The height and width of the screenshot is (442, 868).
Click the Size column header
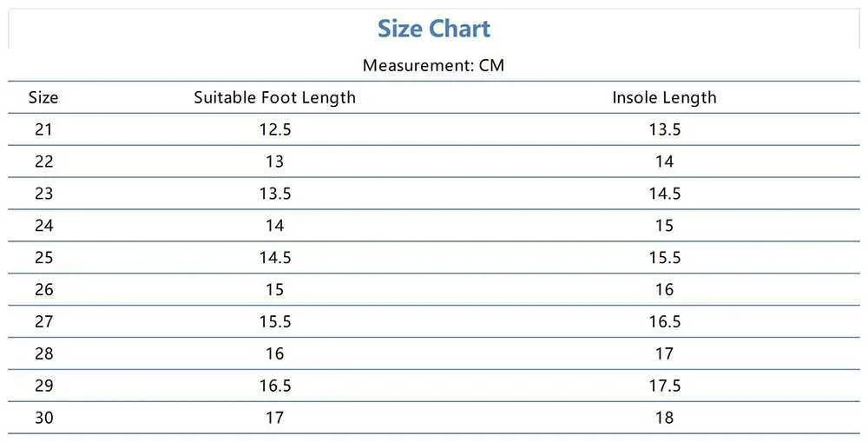coord(43,97)
